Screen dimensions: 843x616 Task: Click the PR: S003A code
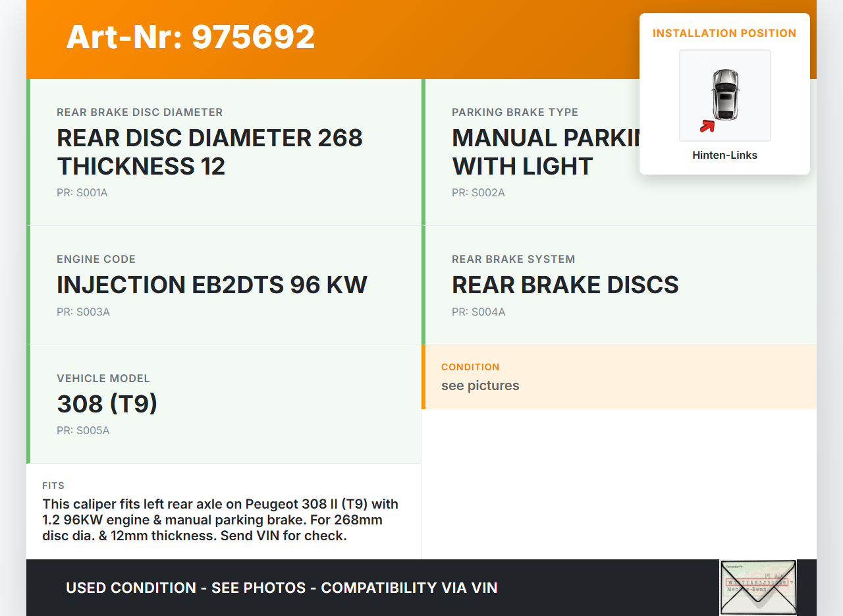[x=83, y=312]
